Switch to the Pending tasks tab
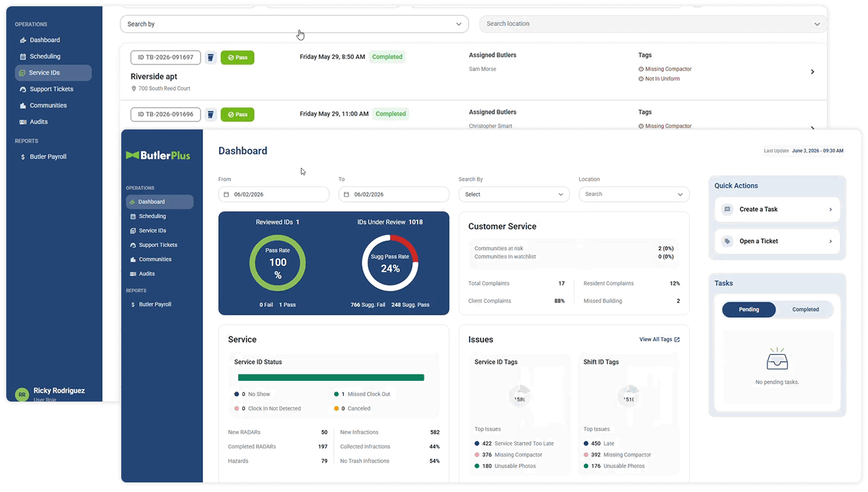Screen dimensions: 868x492 pyautogui.click(x=749, y=310)
